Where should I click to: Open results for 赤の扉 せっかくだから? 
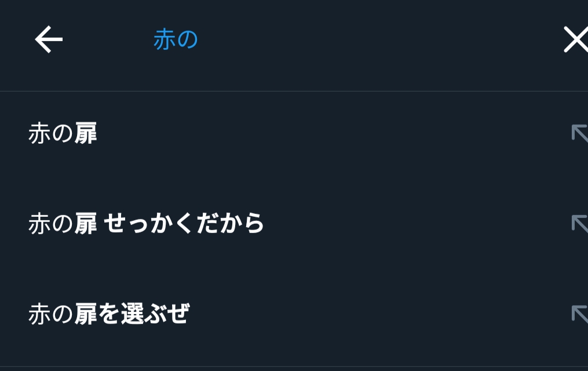[x=146, y=224]
